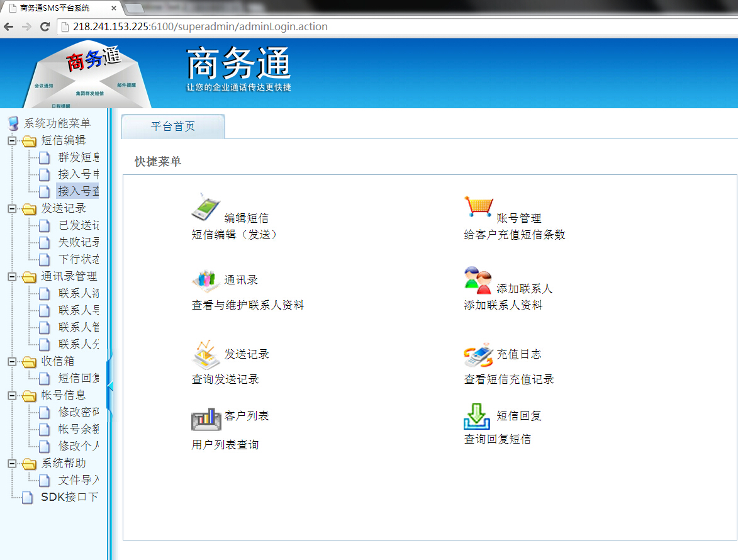Click the page icon beside 群发短信

[45, 158]
